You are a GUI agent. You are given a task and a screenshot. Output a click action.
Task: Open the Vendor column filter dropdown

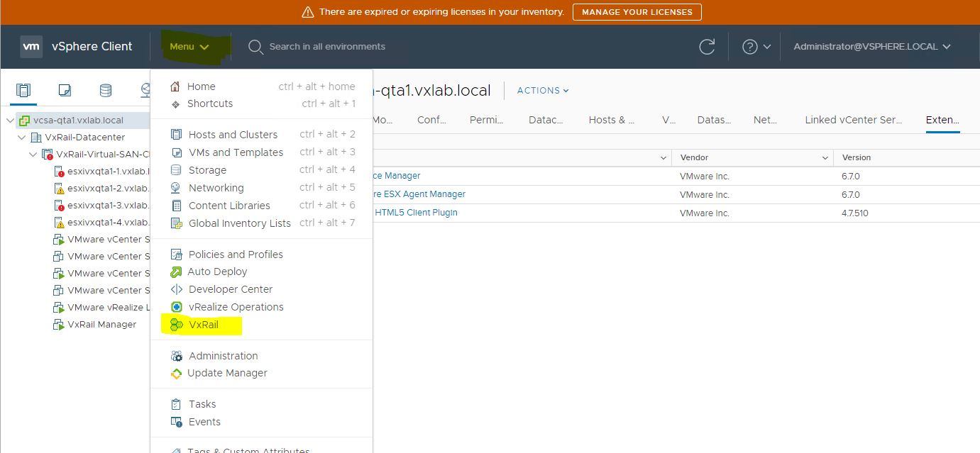(824, 157)
